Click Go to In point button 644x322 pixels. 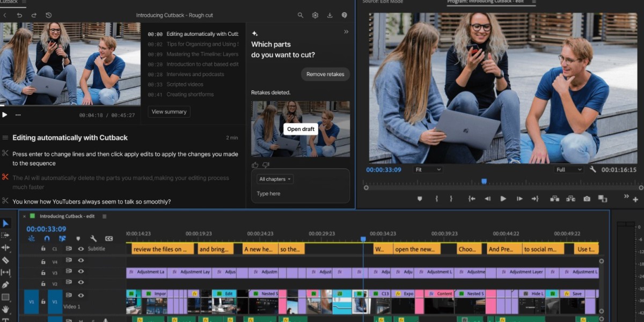[472, 199]
